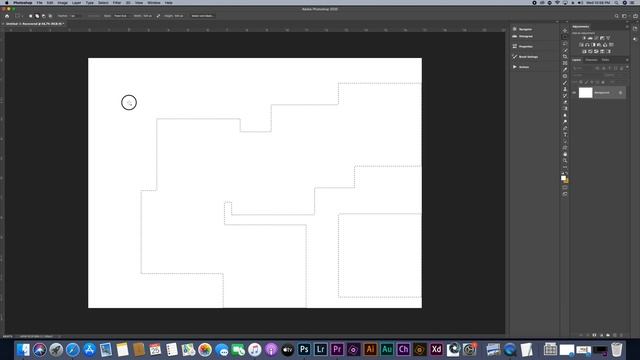Add a Curves adjustment
Screen dimensions: 640x360
pyautogui.click(x=596, y=38)
